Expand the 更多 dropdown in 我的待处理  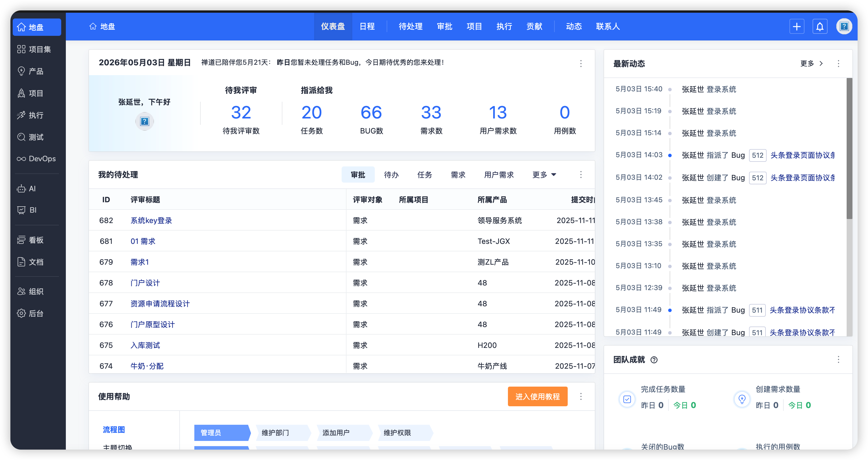(x=544, y=175)
